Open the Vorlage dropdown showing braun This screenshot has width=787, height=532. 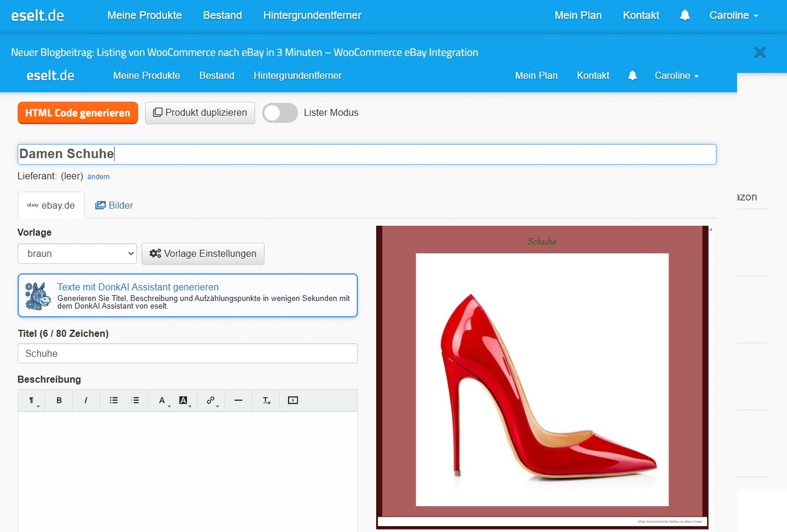77,254
